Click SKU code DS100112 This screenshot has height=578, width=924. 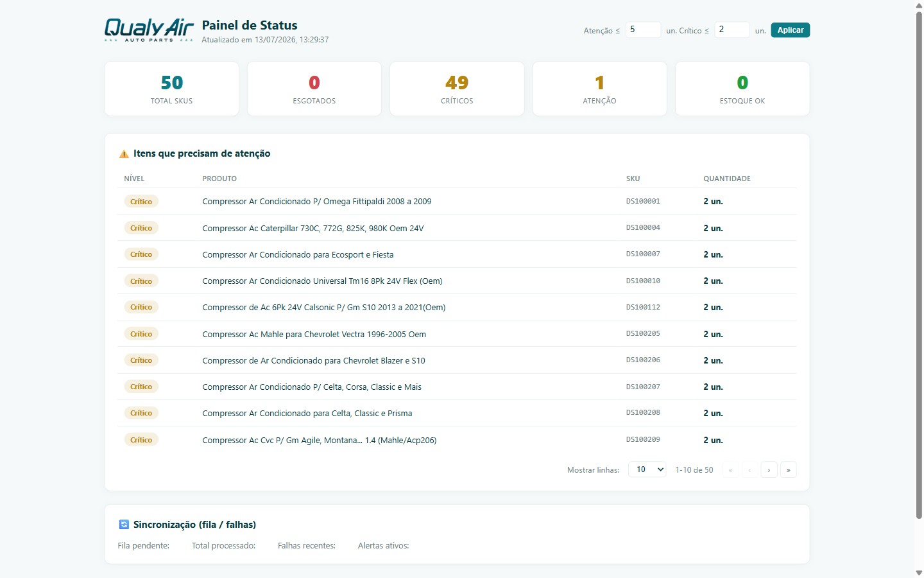[643, 308]
